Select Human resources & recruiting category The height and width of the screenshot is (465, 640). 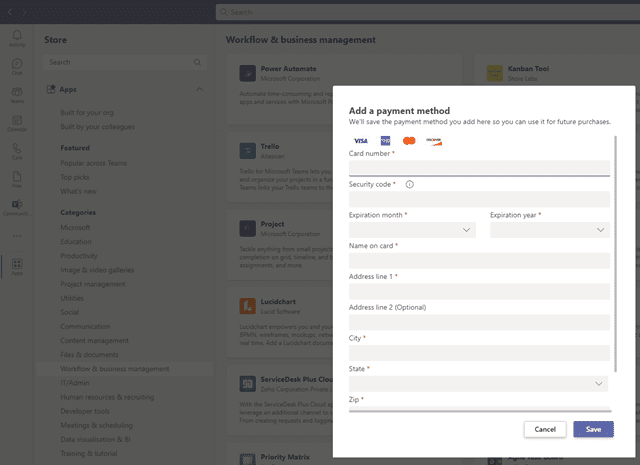pyautogui.click(x=107, y=397)
